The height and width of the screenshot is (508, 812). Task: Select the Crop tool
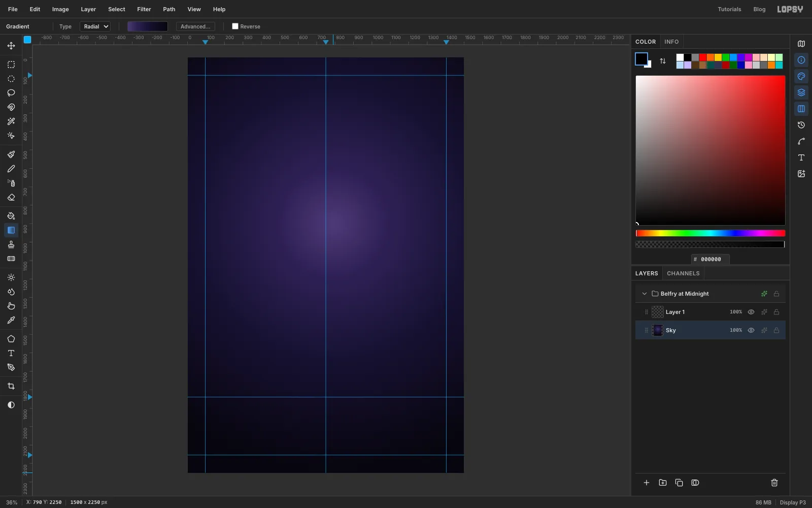coord(11,386)
